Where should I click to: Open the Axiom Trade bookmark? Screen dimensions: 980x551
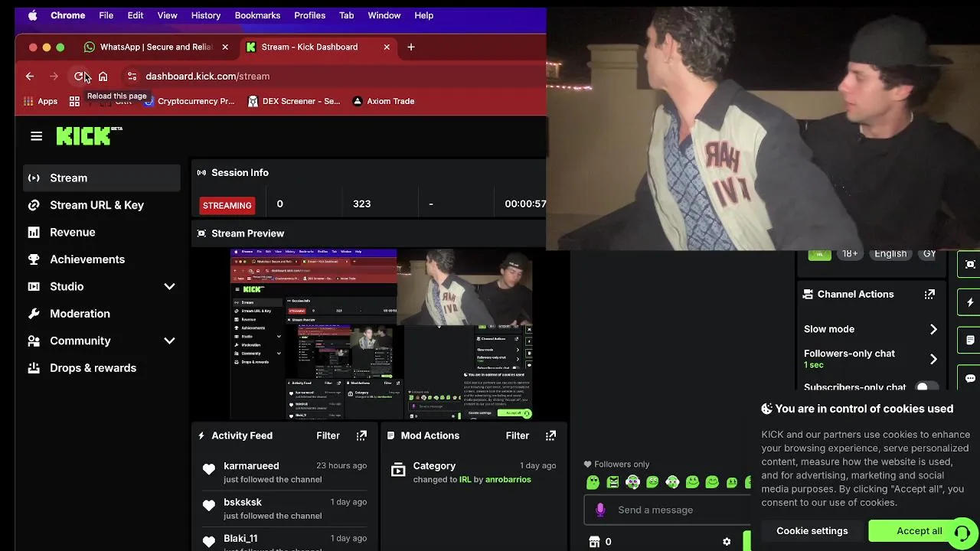[383, 101]
